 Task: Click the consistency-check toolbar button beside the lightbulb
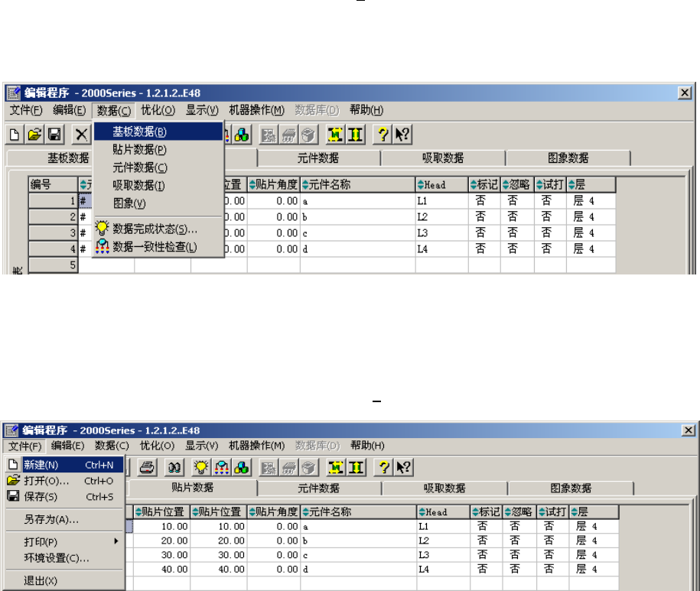(221, 467)
